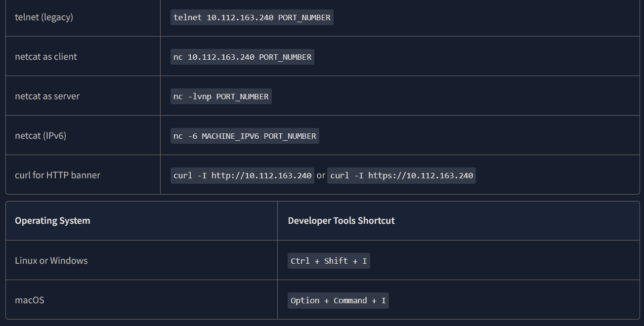Screen dimensions: 644x326
Task: Click the Option + Command + I shortcut code
Action: (338, 300)
